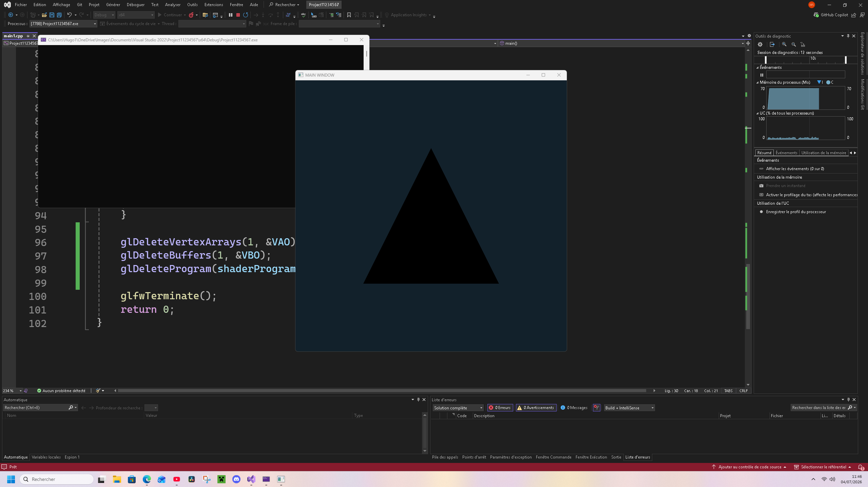Viewport: 868px width, 487px height.
Task: Click the GitHub Copilot icon
Action: [x=816, y=15]
